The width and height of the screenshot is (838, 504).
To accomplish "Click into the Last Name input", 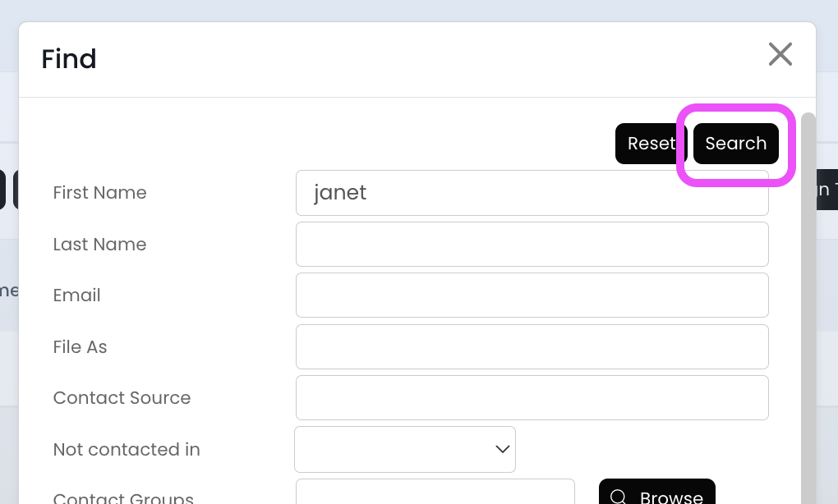I will tap(532, 244).
